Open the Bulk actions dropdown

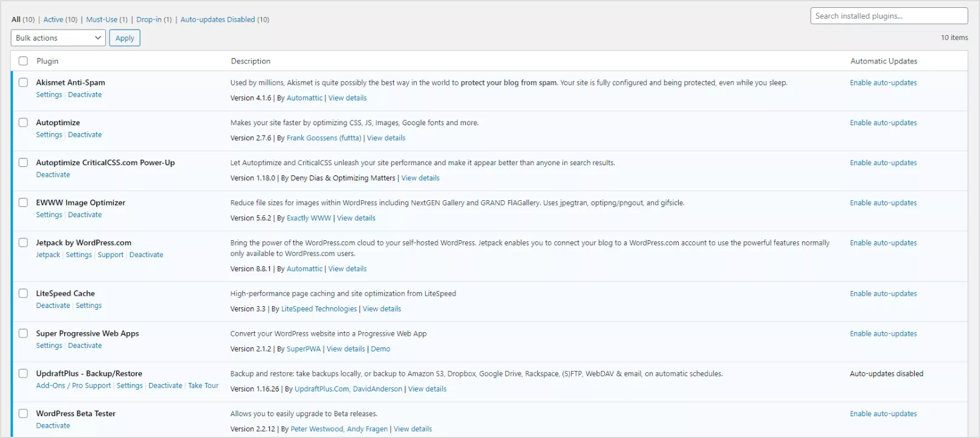[58, 38]
